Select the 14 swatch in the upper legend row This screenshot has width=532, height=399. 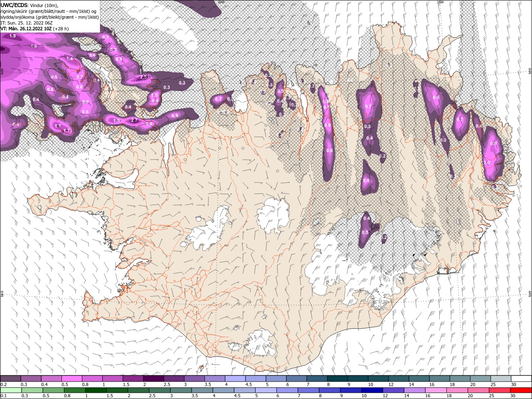[419, 379]
